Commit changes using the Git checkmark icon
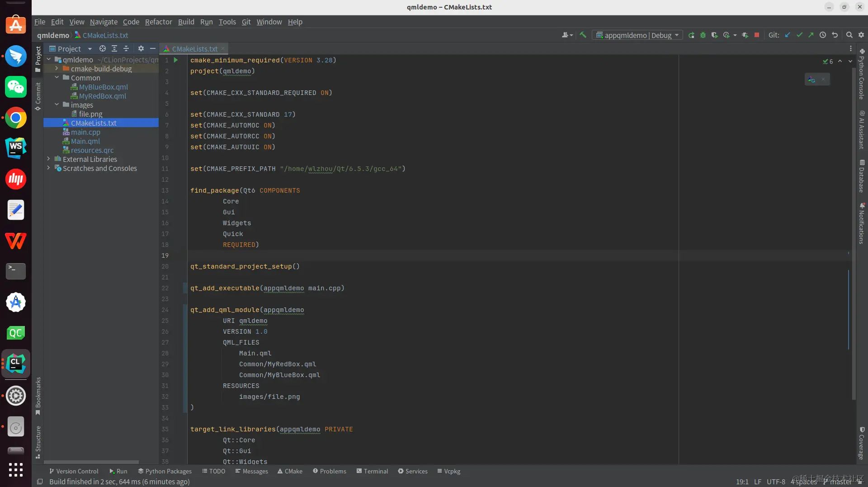The image size is (868, 487). pyautogui.click(x=800, y=35)
